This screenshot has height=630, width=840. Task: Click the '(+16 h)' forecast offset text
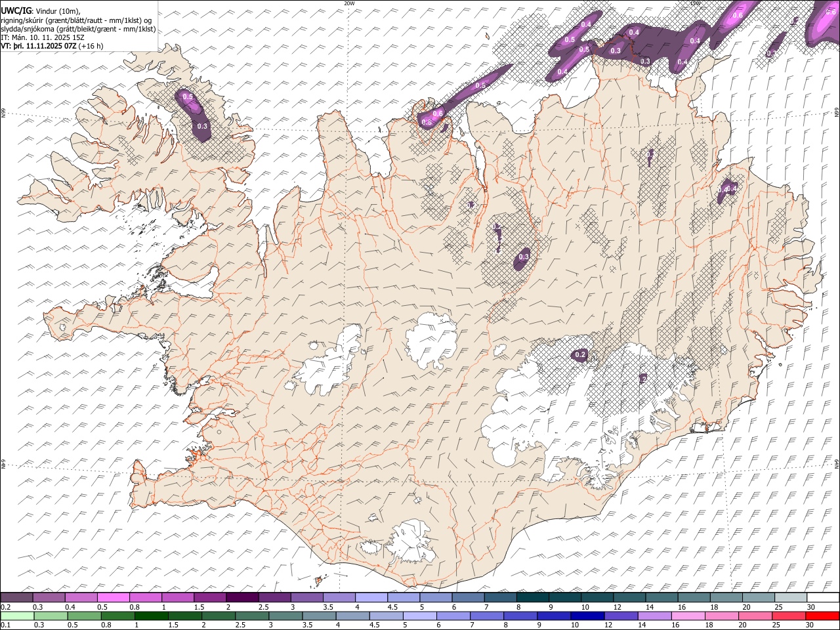(x=91, y=46)
